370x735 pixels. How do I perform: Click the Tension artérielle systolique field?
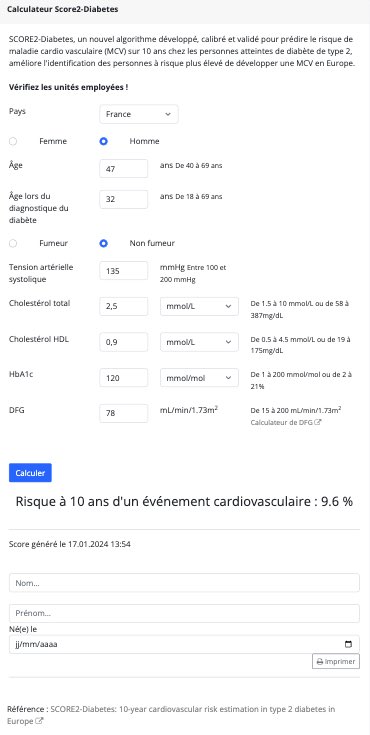click(x=124, y=271)
